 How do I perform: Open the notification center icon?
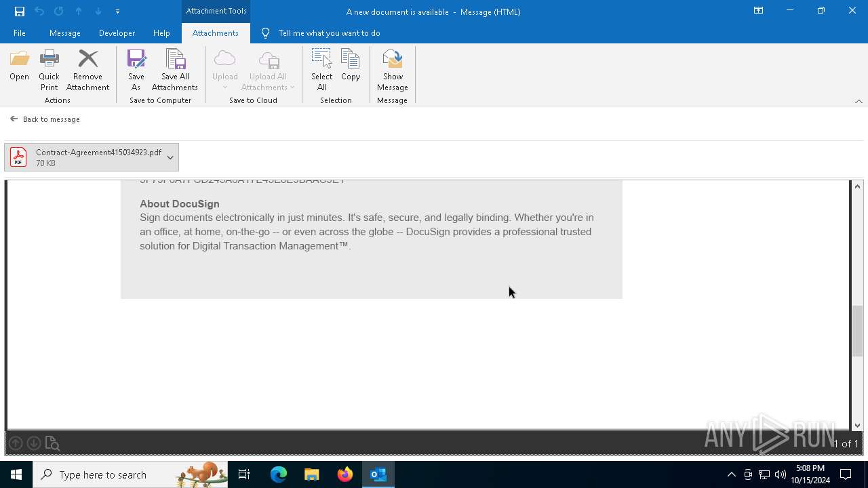tap(846, 474)
